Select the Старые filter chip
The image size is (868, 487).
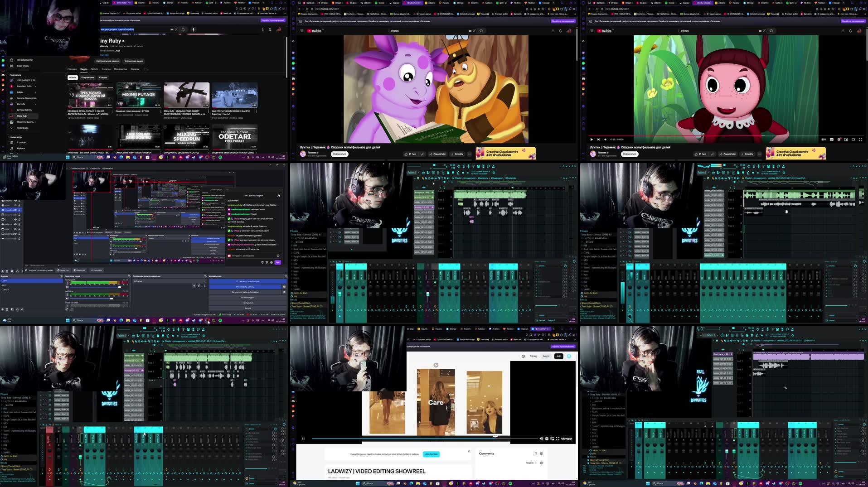[x=103, y=77]
